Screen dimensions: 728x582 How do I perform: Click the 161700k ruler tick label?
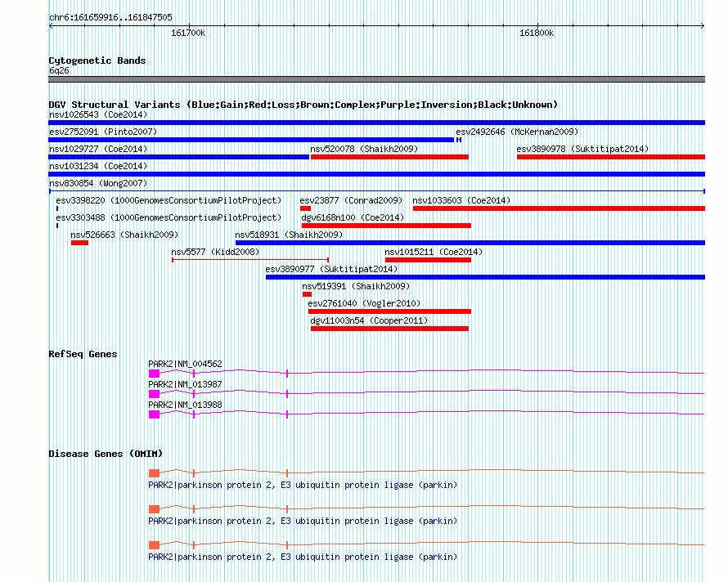(x=188, y=33)
